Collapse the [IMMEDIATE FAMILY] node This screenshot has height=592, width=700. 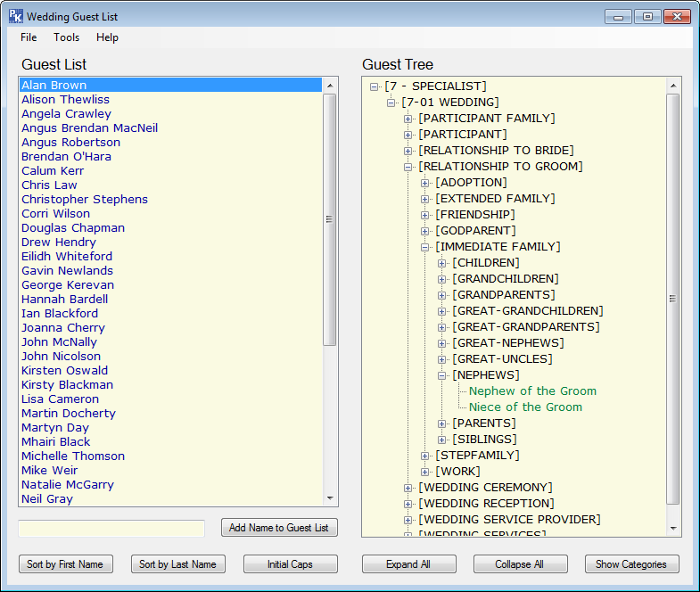425,247
